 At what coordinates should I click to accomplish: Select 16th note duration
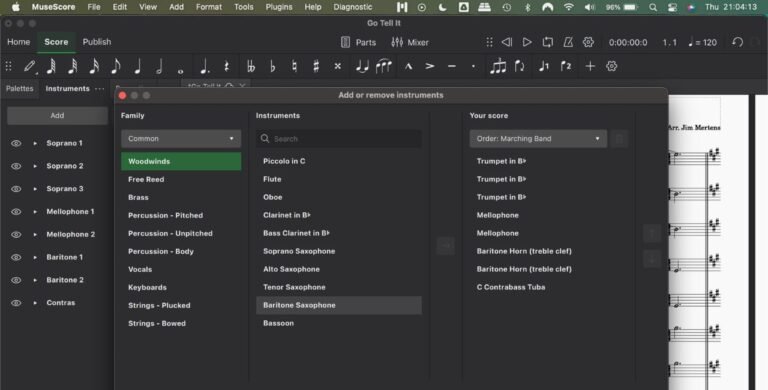94,66
